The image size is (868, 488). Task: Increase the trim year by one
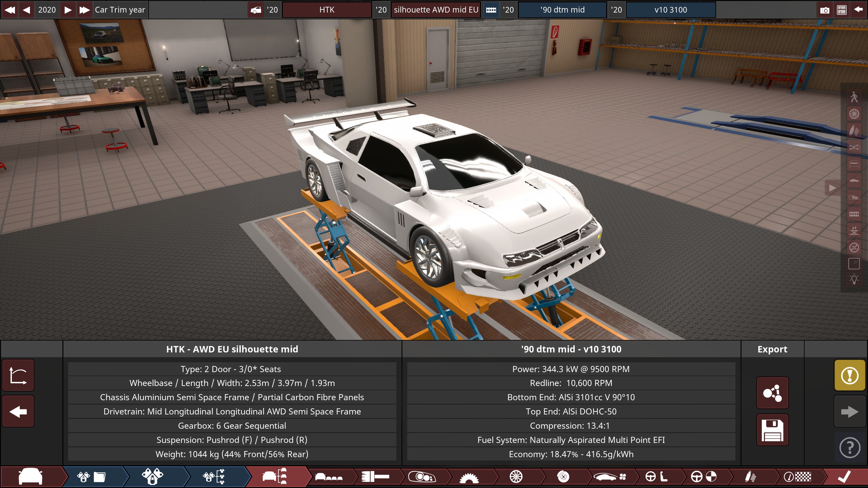click(x=68, y=9)
